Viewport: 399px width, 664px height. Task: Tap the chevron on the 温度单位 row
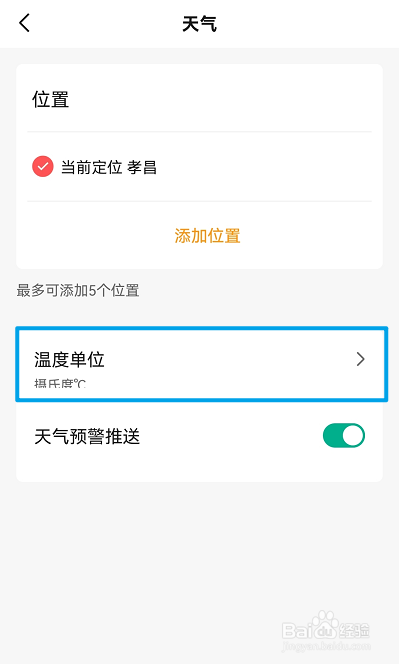click(x=360, y=359)
